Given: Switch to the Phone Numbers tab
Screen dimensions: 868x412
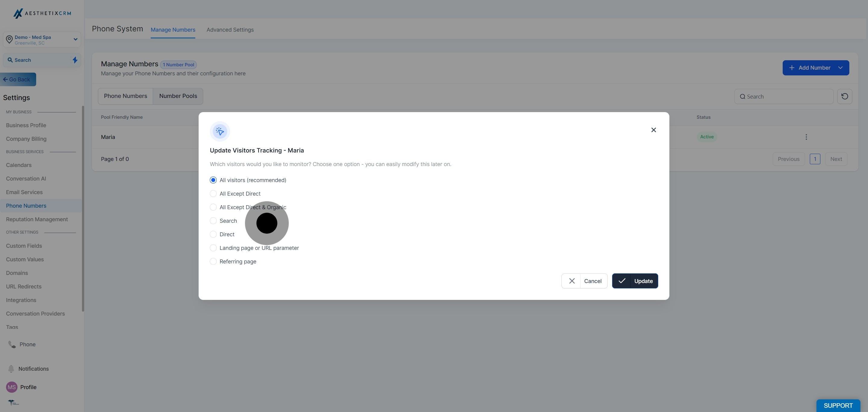Looking at the screenshot, I should [x=126, y=96].
